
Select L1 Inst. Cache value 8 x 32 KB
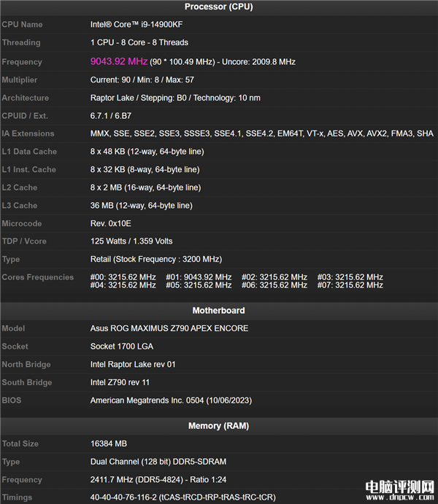pyautogui.click(x=145, y=169)
